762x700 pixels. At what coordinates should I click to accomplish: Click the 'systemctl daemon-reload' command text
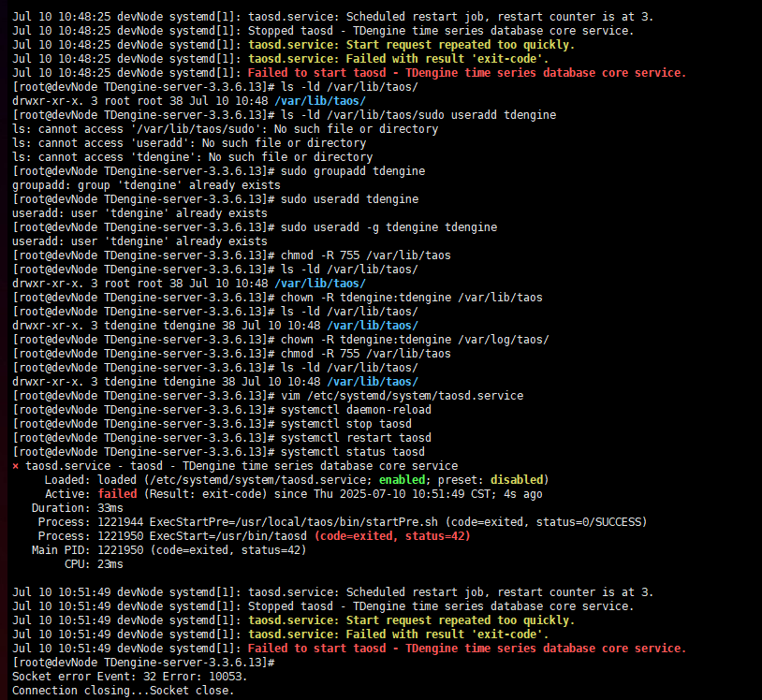(356, 410)
